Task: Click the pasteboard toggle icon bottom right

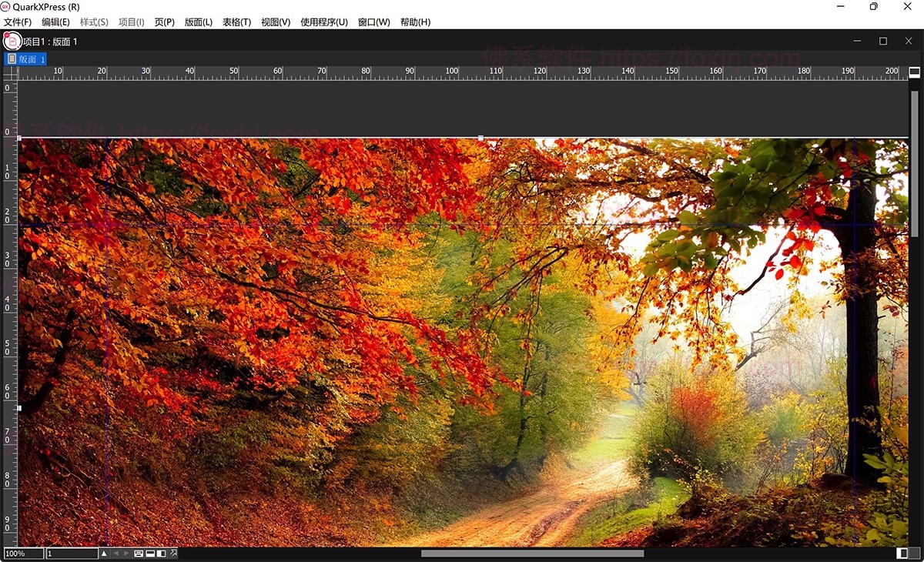Action: (x=901, y=553)
